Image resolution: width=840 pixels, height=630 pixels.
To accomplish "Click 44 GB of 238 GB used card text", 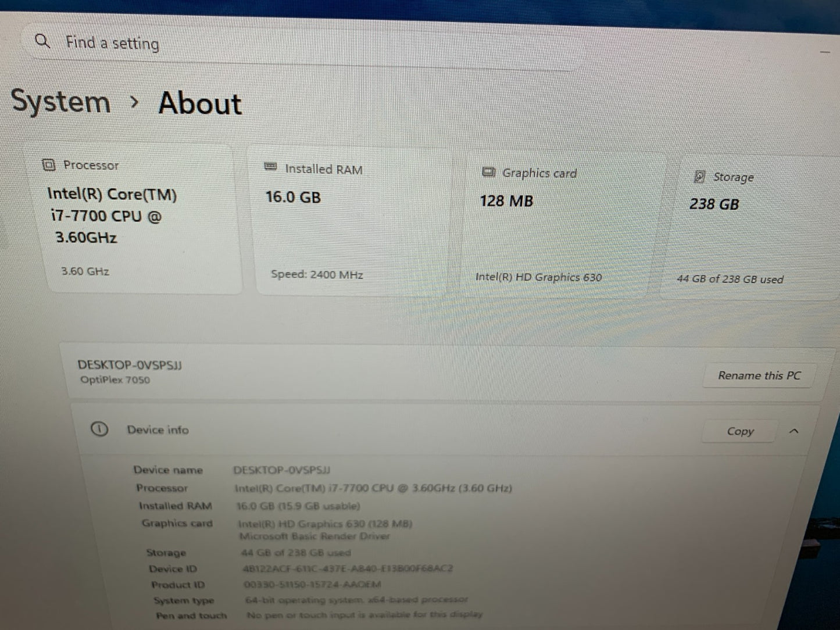I will (x=730, y=279).
